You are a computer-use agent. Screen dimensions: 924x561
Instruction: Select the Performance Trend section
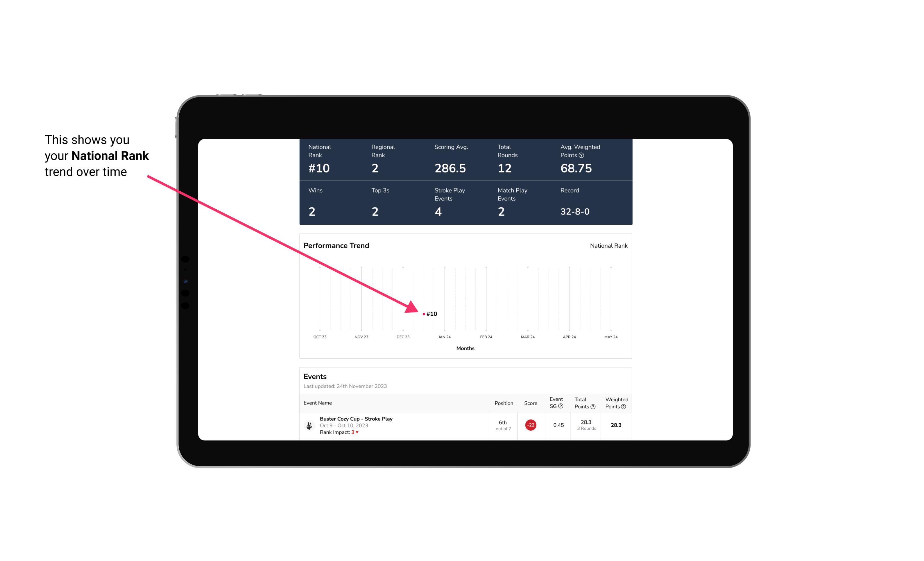coord(465,297)
